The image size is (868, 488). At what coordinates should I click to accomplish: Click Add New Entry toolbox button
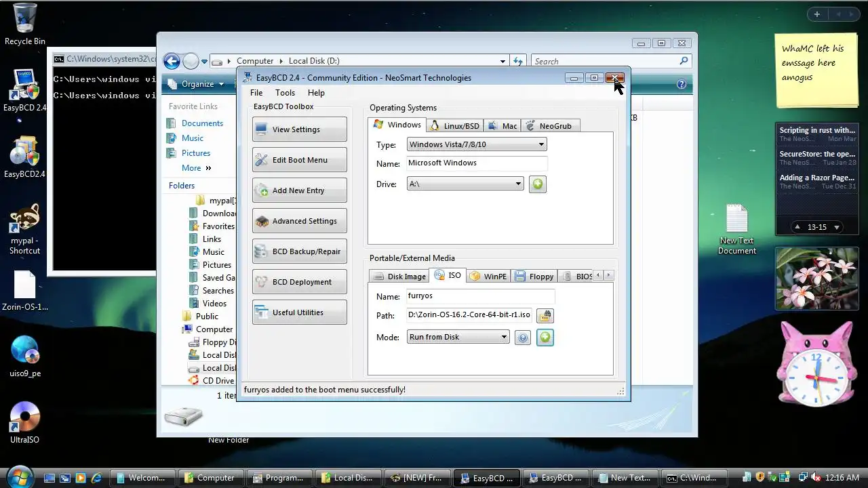(x=299, y=190)
